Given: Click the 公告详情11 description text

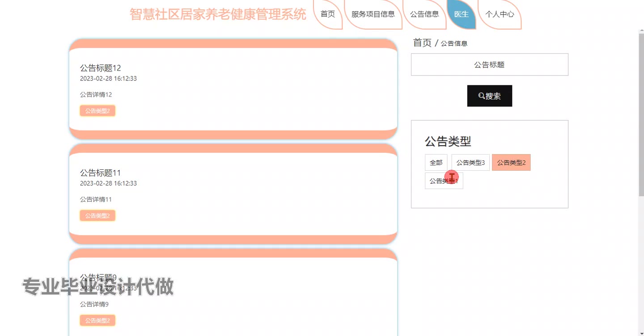Looking at the screenshot, I should pos(96,200).
